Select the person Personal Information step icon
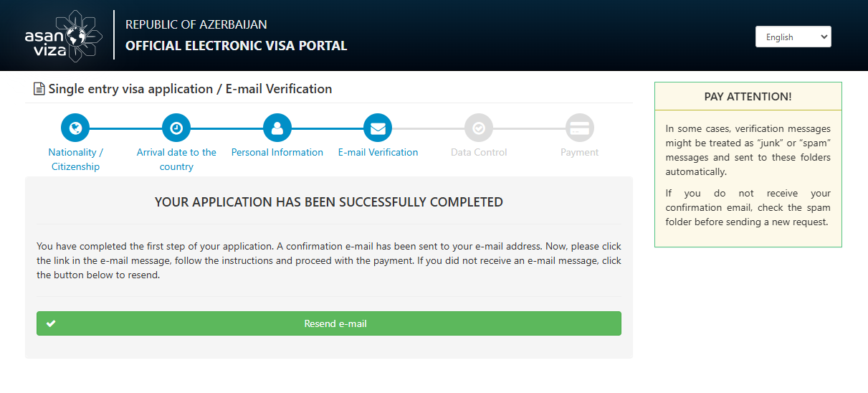Image resolution: width=868 pixels, height=393 pixels. pyautogui.click(x=277, y=128)
